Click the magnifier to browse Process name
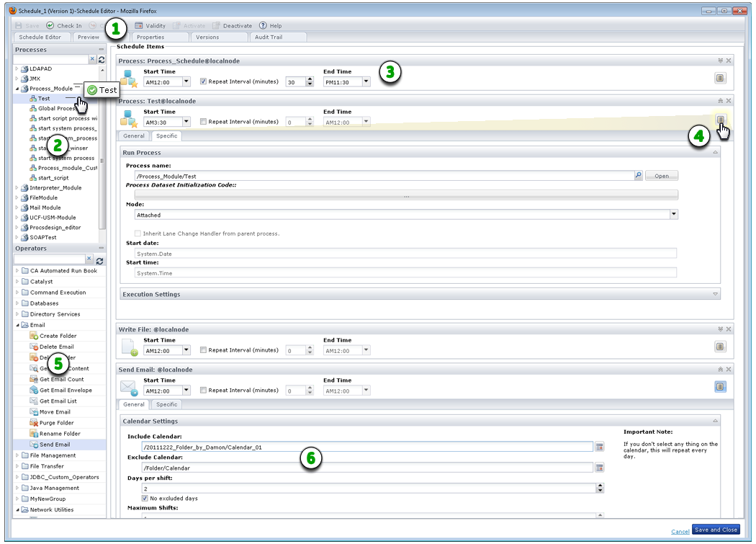The width and height of the screenshot is (756, 544). pos(638,174)
